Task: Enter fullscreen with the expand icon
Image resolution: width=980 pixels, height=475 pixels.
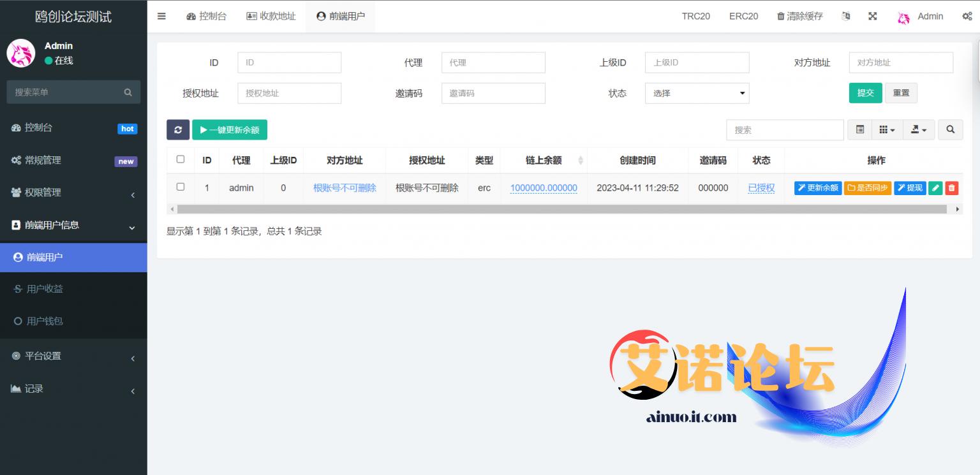Action: 872,17
